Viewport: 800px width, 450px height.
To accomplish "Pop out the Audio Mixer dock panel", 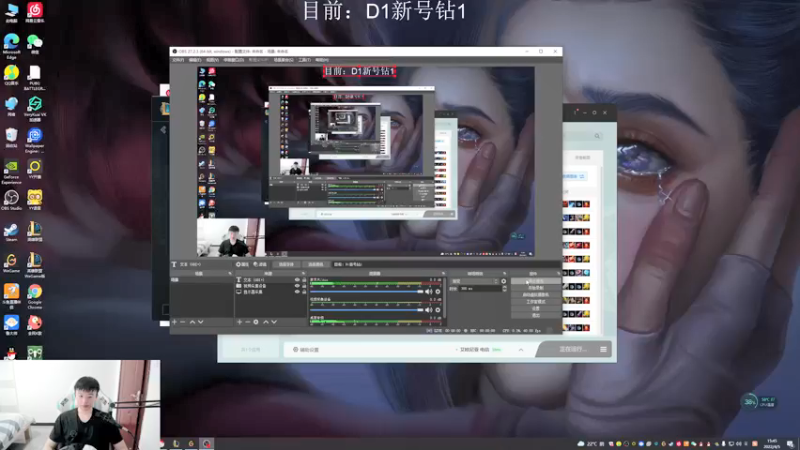I will 443,273.
